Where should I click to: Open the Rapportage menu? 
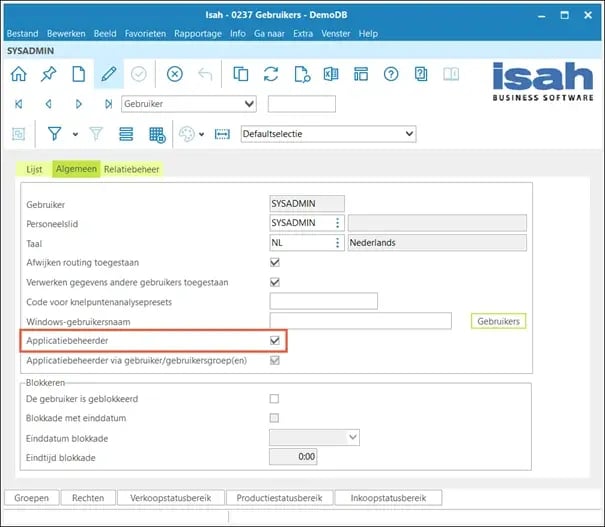tap(198, 34)
